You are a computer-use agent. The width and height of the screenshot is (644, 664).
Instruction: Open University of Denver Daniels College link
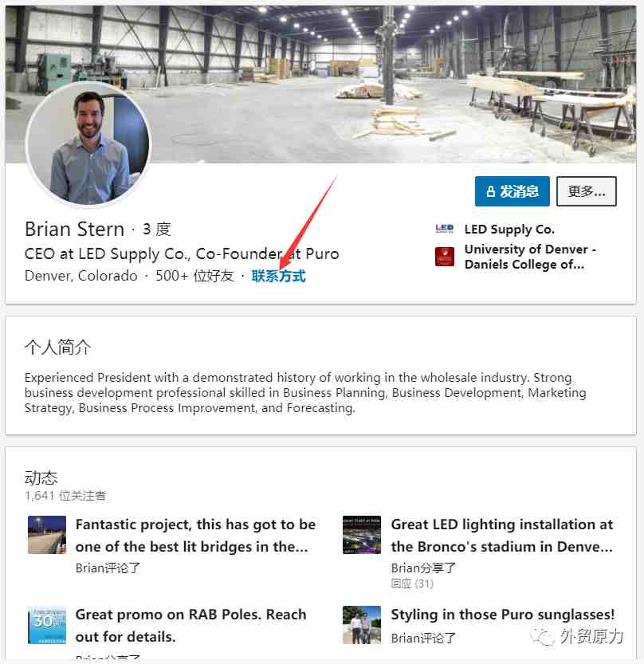coord(530,257)
